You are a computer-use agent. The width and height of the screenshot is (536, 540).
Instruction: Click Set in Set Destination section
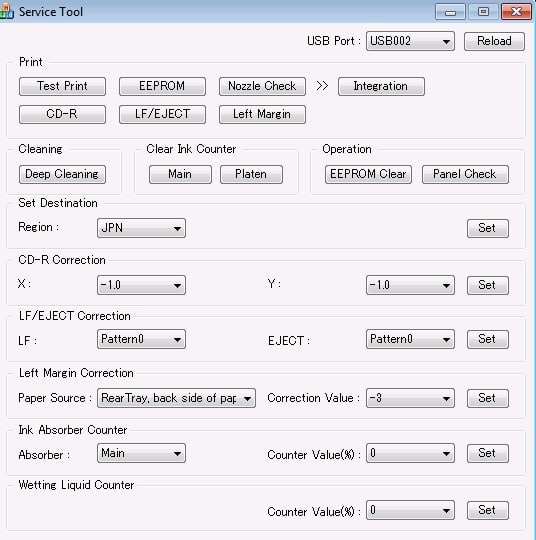click(487, 228)
